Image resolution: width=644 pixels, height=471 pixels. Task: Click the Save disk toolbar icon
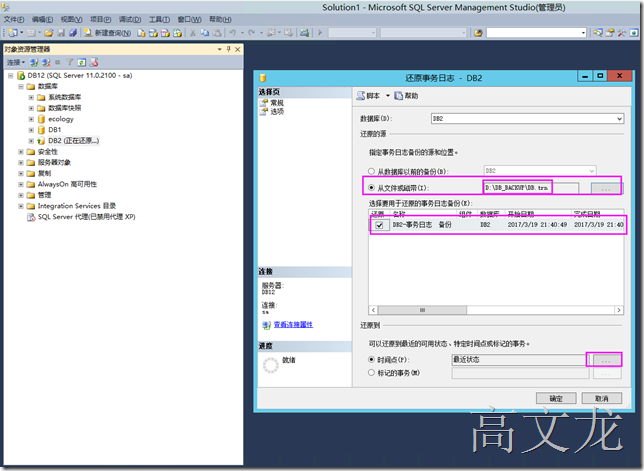(61, 32)
